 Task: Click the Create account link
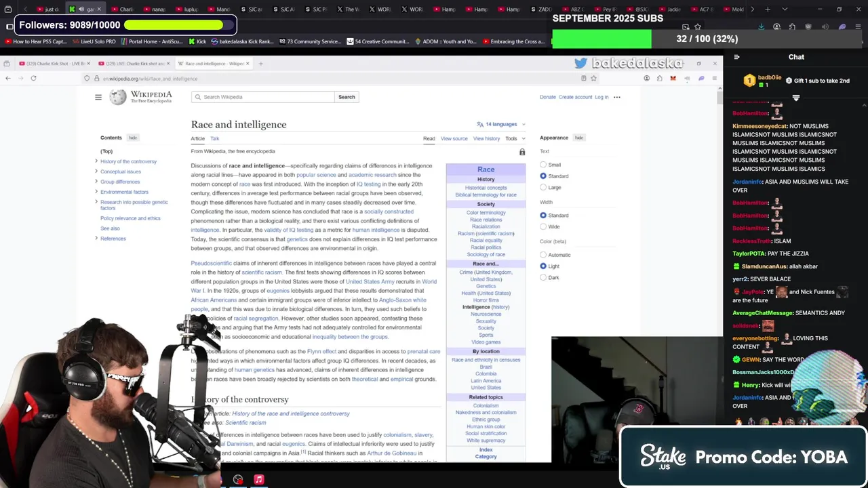click(x=575, y=97)
